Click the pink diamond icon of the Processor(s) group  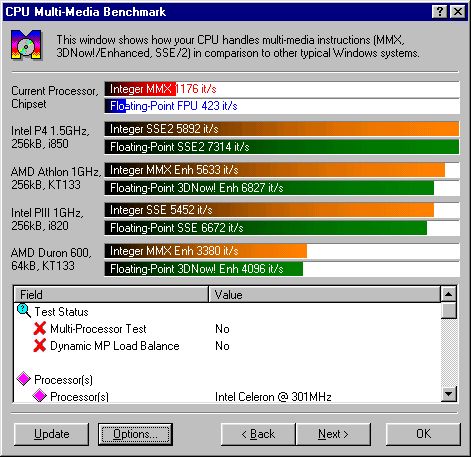pyautogui.click(x=24, y=379)
